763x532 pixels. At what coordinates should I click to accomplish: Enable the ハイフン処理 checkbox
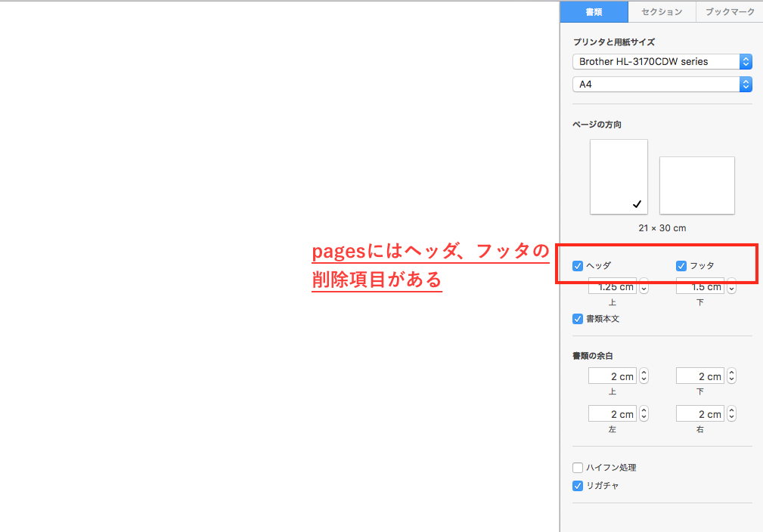coord(578,468)
